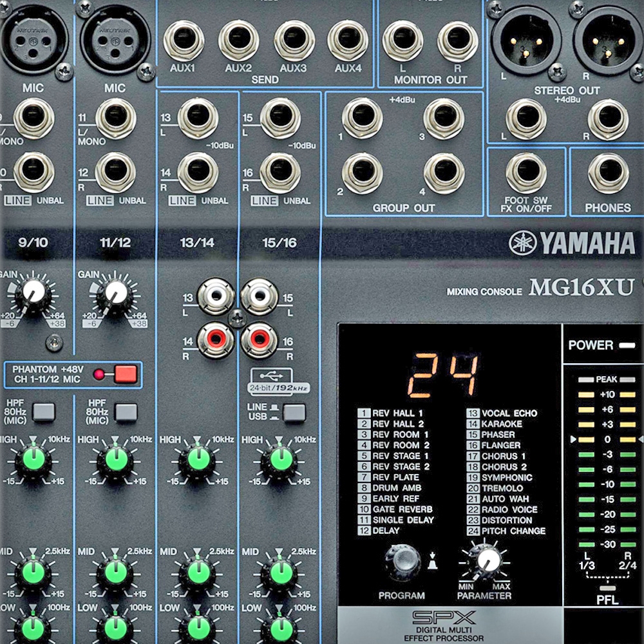Image resolution: width=644 pixels, height=644 pixels.
Task: Click the white RCA input 13 L
Action: coord(216,296)
